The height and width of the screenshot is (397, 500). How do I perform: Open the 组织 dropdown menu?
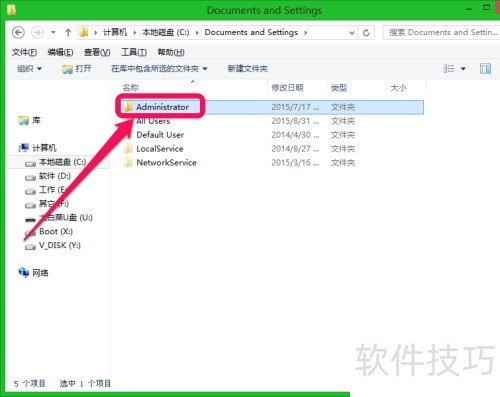(x=29, y=69)
